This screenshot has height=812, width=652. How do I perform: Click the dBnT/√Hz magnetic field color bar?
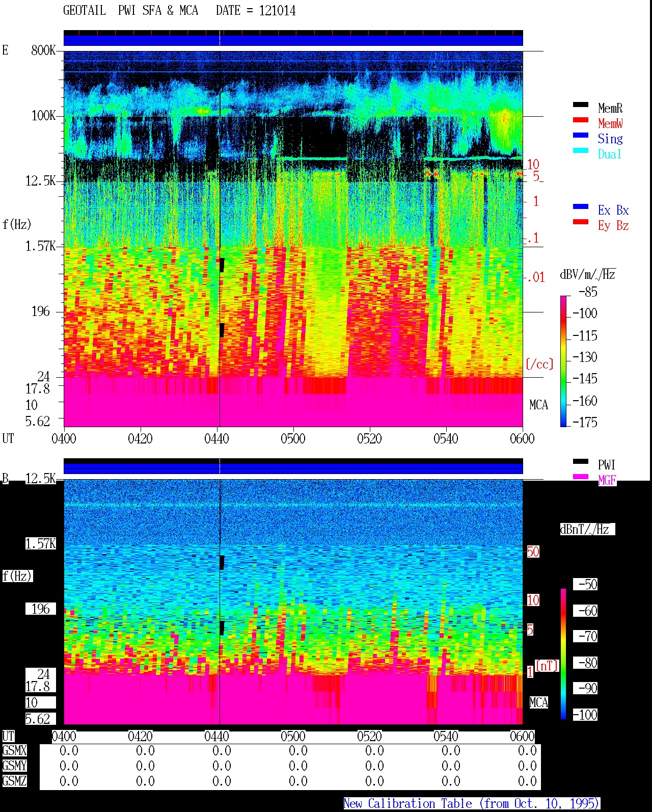[x=563, y=654]
